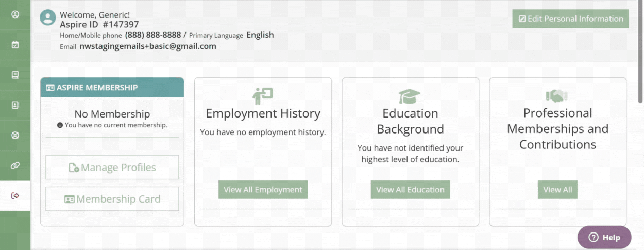Click the Employment History presenter icon
This screenshot has width=644, height=250.
pyautogui.click(x=263, y=96)
